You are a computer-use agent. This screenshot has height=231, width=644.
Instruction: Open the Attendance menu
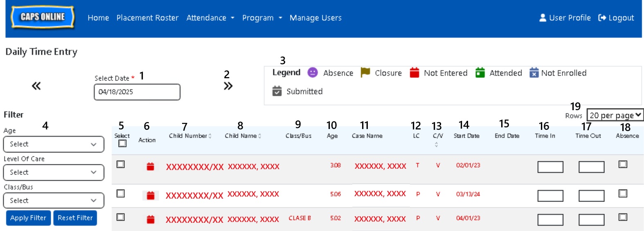pyautogui.click(x=210, y=18)
